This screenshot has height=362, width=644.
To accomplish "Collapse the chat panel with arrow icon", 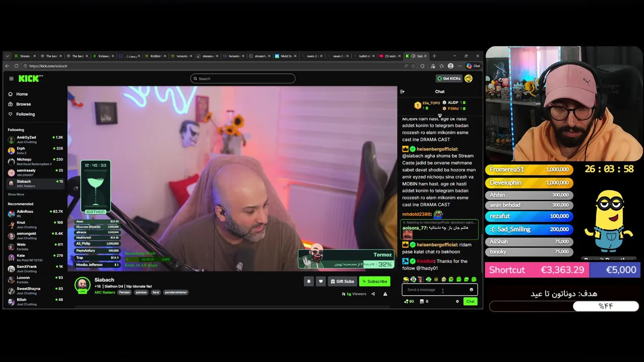I will pos(402,92).
